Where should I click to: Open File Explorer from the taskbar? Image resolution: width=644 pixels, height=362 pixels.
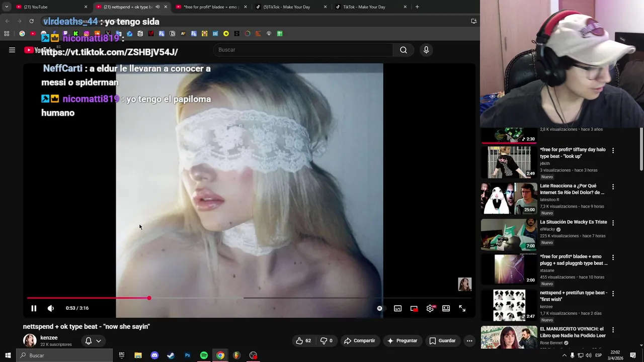(138, 355)
